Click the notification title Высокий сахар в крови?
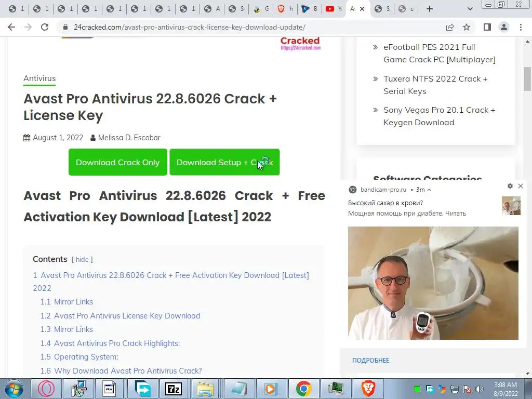 pyautogui.click(x=385, y=203)
